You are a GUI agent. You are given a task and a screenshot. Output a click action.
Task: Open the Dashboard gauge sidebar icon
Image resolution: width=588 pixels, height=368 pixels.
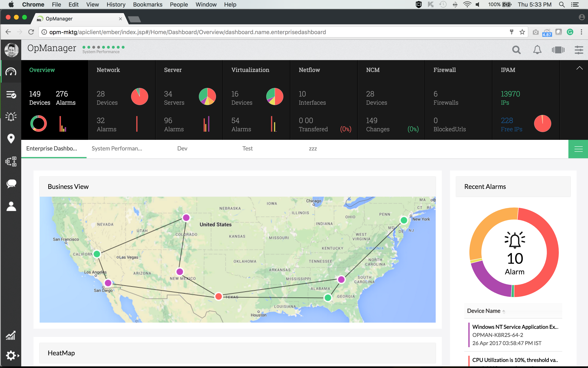pos(11,72)
